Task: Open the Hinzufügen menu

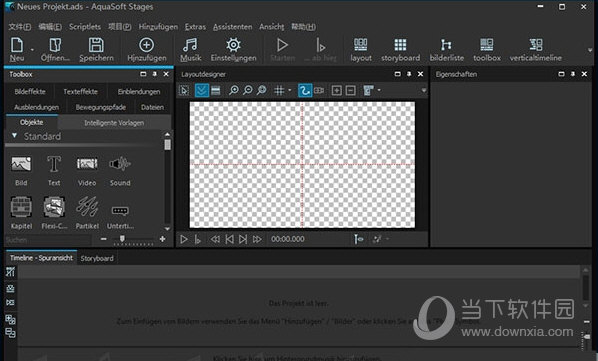Action: click(158, 27)
